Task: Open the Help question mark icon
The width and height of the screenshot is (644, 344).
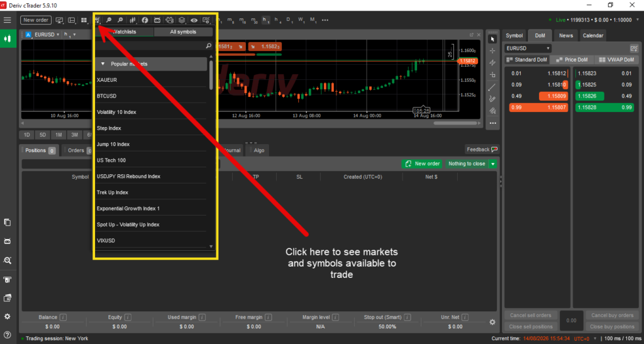Action: pos(7,335)
